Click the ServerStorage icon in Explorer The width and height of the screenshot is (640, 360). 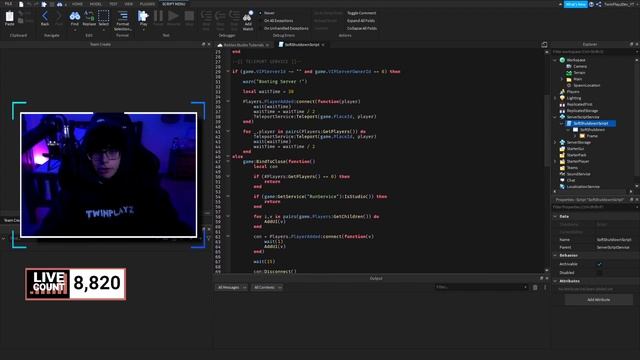(562, 142)
